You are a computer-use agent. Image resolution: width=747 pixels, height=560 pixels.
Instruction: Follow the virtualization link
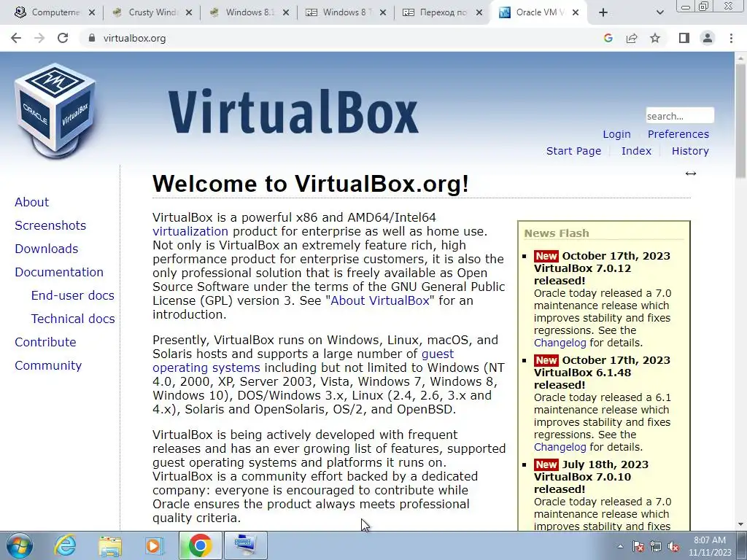pyautogui.click(x=190, y=231)
